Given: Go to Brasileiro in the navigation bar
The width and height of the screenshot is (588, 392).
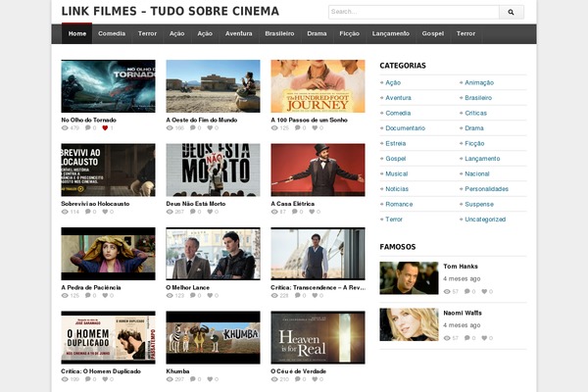Looking at the screenshot, I should pyautogui.click(x=279, y=33).
